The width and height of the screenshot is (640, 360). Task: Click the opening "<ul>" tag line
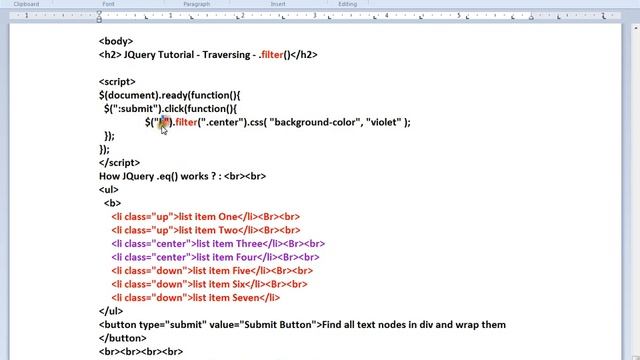point(109,189)
